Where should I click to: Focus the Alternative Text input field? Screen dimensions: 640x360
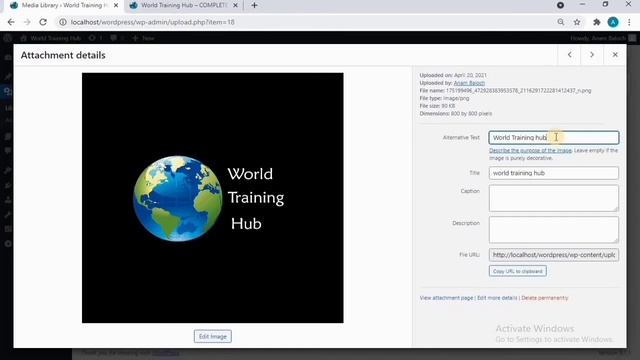[x=553, y=138]
